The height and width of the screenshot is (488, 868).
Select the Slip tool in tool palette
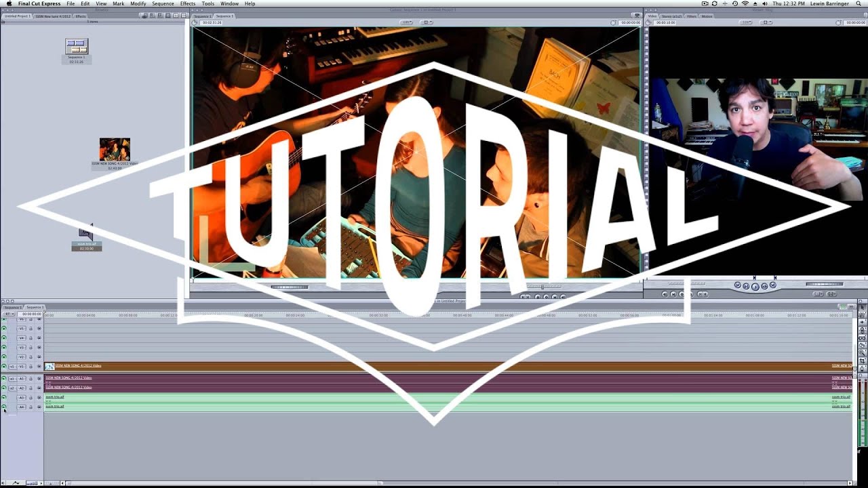click(862, 338)
